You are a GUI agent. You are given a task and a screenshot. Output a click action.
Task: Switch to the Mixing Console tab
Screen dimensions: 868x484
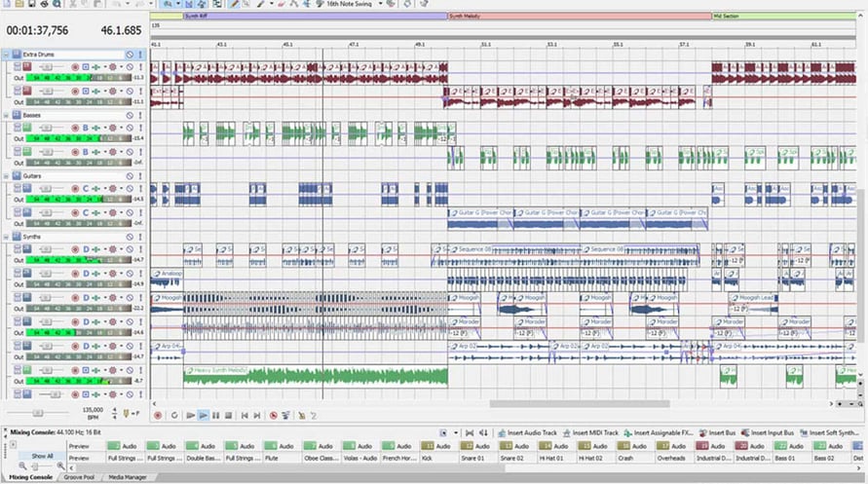[x=30, y=477]
